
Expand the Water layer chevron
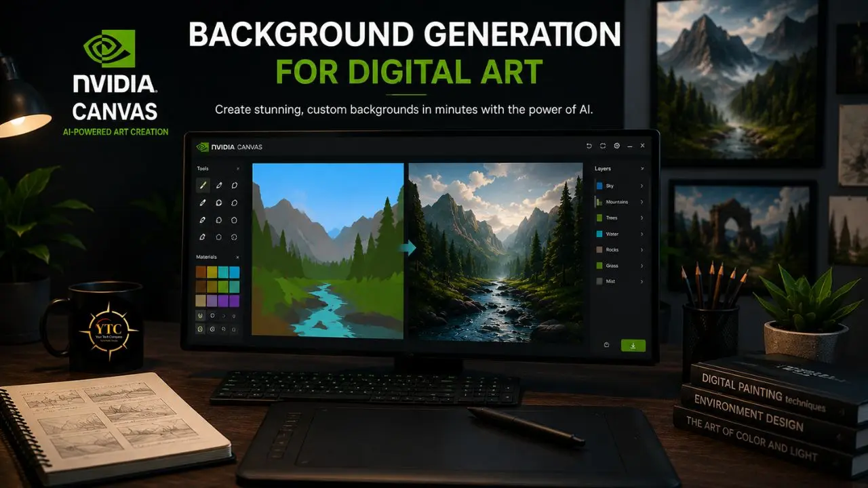click(642, 234)
